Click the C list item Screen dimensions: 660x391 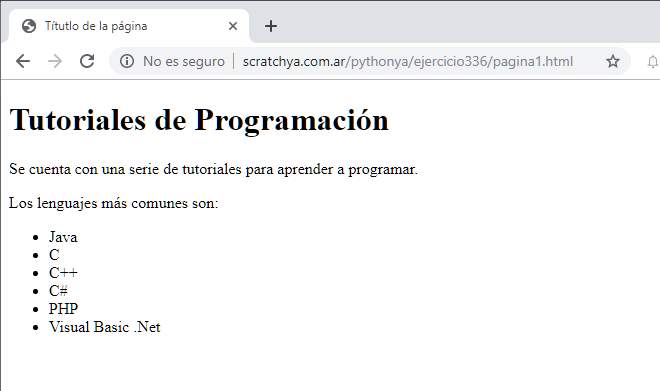point(54,255)
